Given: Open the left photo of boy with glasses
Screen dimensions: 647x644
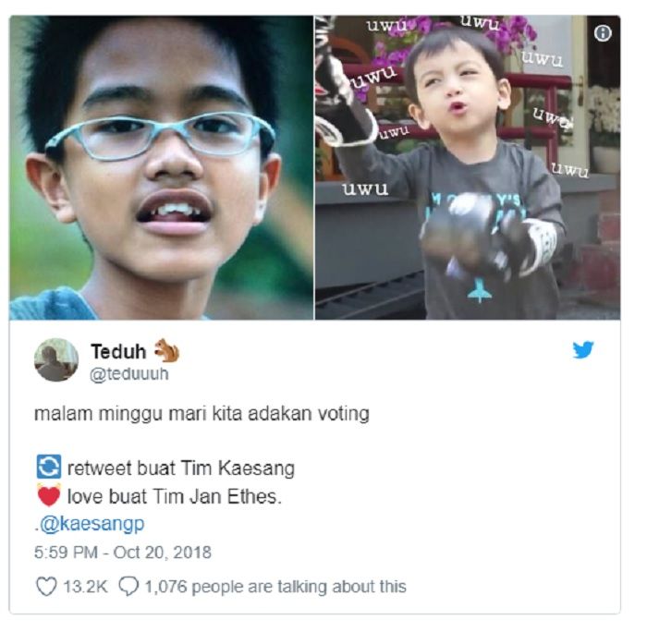Looking at the screenshot, I should point(162,167).
